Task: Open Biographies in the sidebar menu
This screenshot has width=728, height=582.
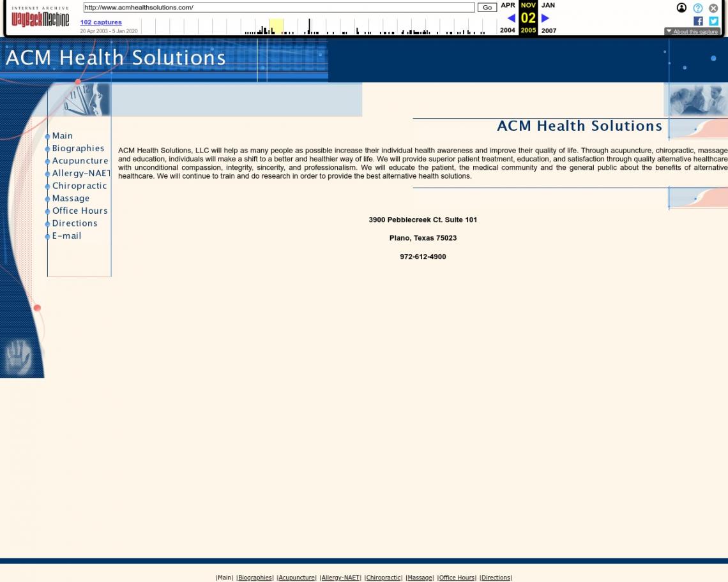Action: [x=78, y=148]
